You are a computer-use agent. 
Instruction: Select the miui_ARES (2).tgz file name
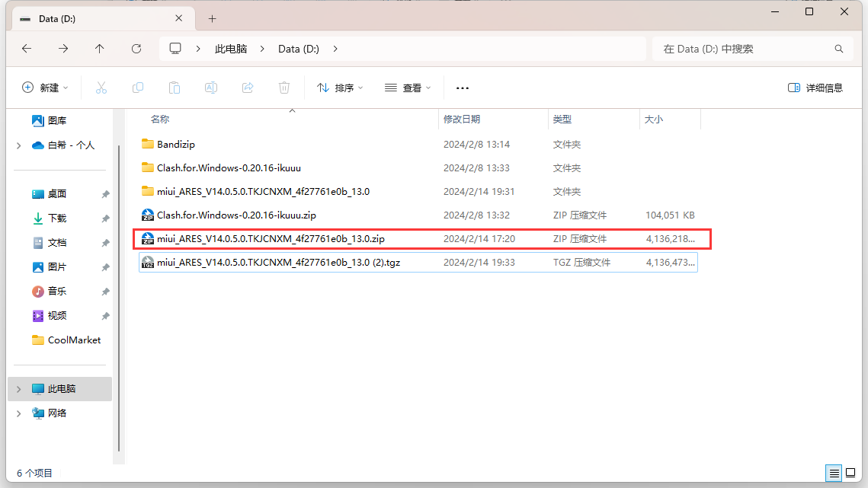click(x=278, y=262)
